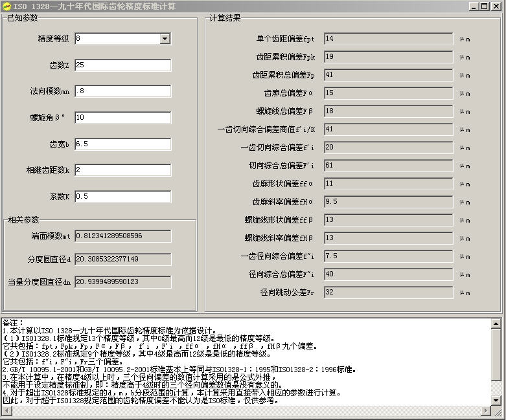
Task: Close the ISO 1328 window
Action: (x=496, y=6)
